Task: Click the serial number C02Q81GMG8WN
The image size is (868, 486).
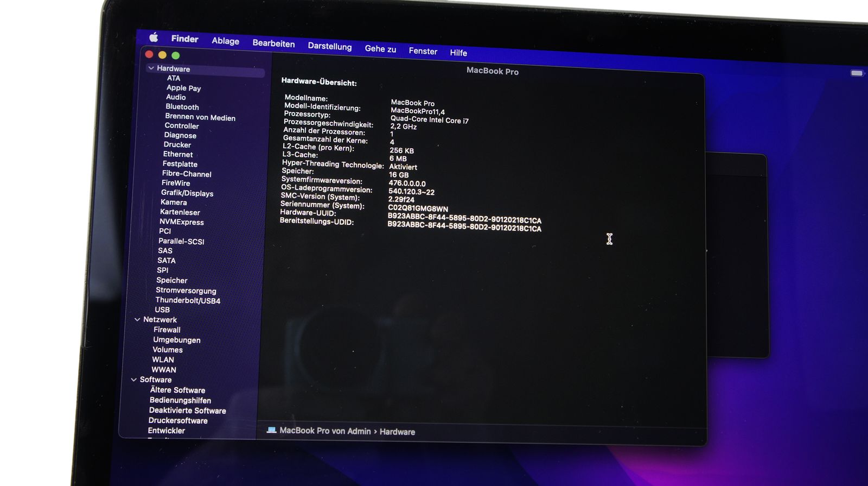Action: (418, 208)
